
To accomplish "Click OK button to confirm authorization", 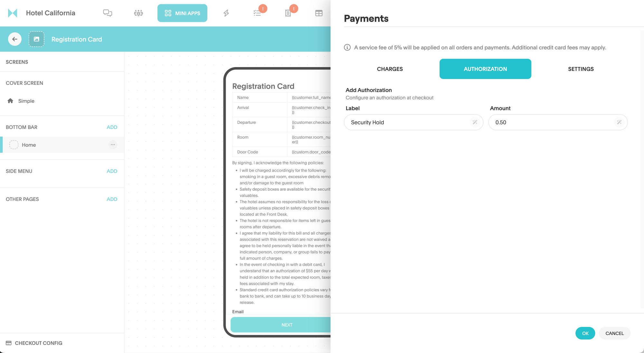I will click(585, 333).
